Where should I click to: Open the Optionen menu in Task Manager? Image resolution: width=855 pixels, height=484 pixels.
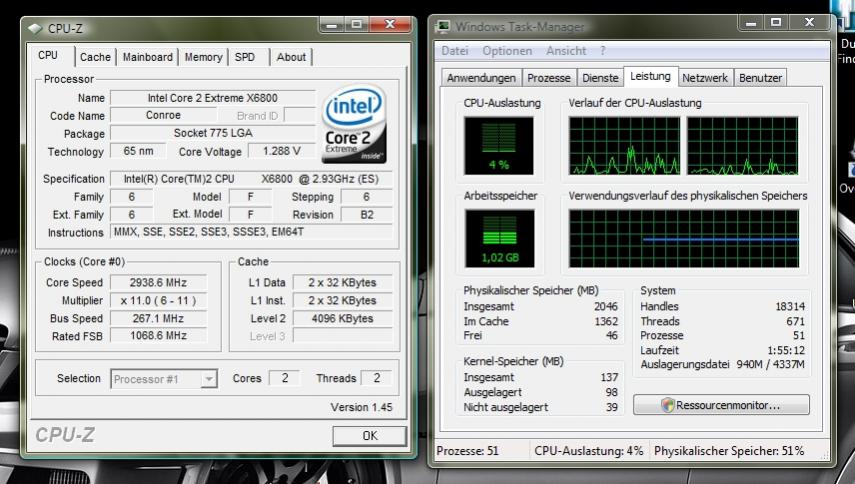point(507,51)
